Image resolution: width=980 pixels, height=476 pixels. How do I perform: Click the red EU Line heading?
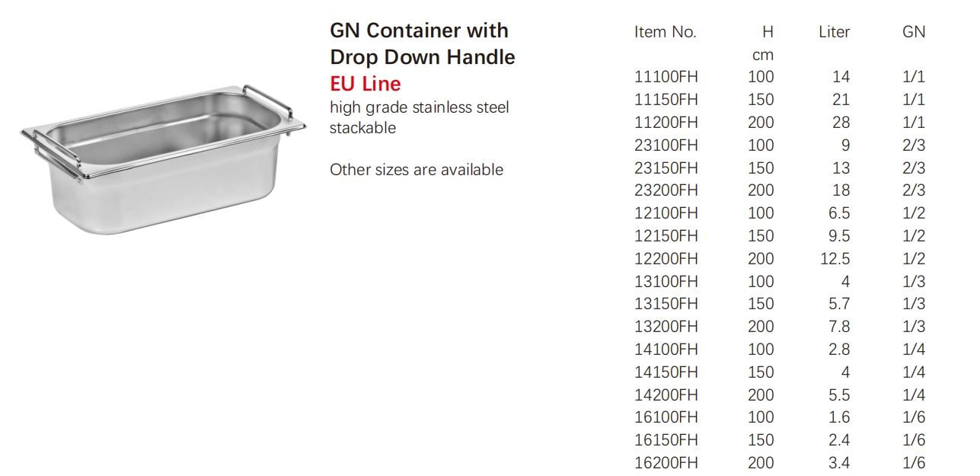[x=366, y=83]
